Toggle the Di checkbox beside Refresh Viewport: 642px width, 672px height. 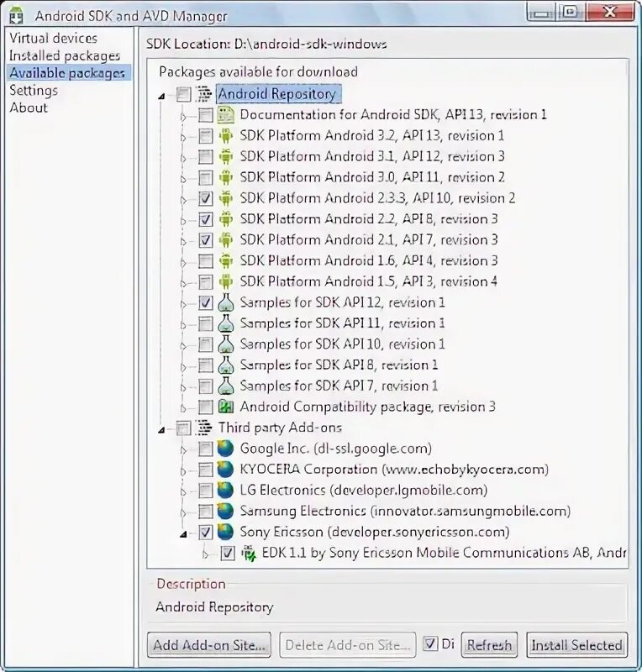point(430,644)
